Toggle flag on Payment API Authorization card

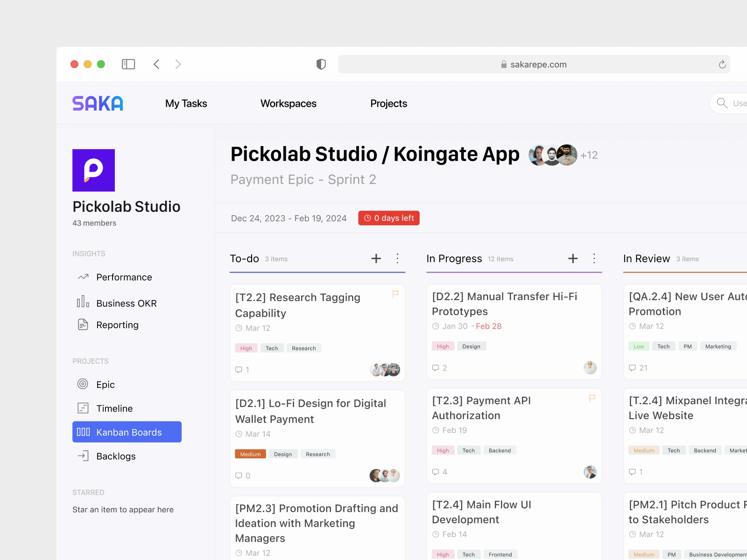pyautogui.click(x=592, y=398)
